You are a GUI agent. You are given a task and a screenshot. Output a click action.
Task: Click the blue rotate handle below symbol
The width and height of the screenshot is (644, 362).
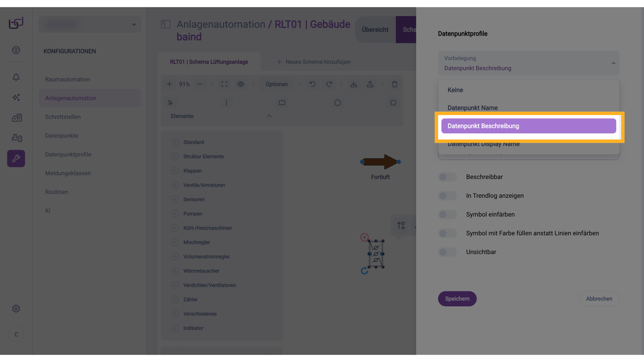pos(364,271)
